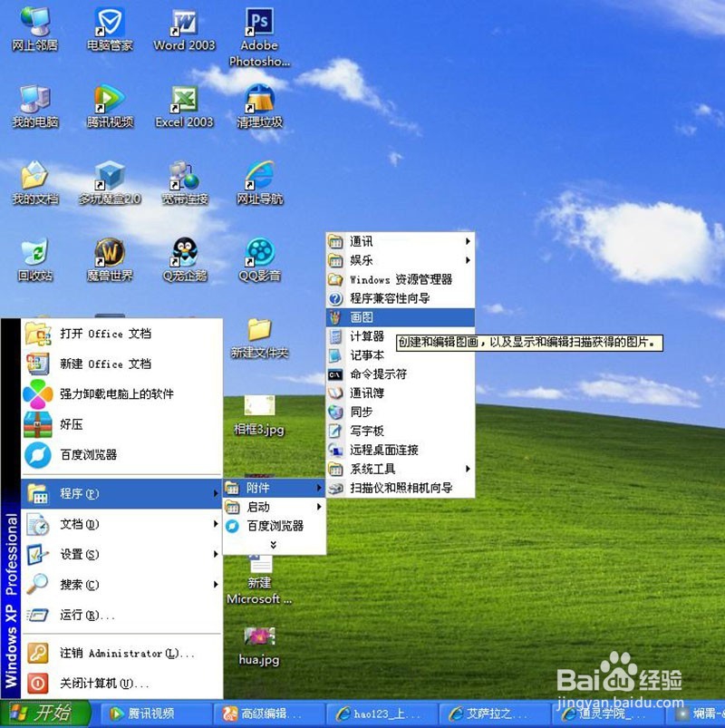
Task: Click the 开始 Start button
Action: tap(45, 713)
